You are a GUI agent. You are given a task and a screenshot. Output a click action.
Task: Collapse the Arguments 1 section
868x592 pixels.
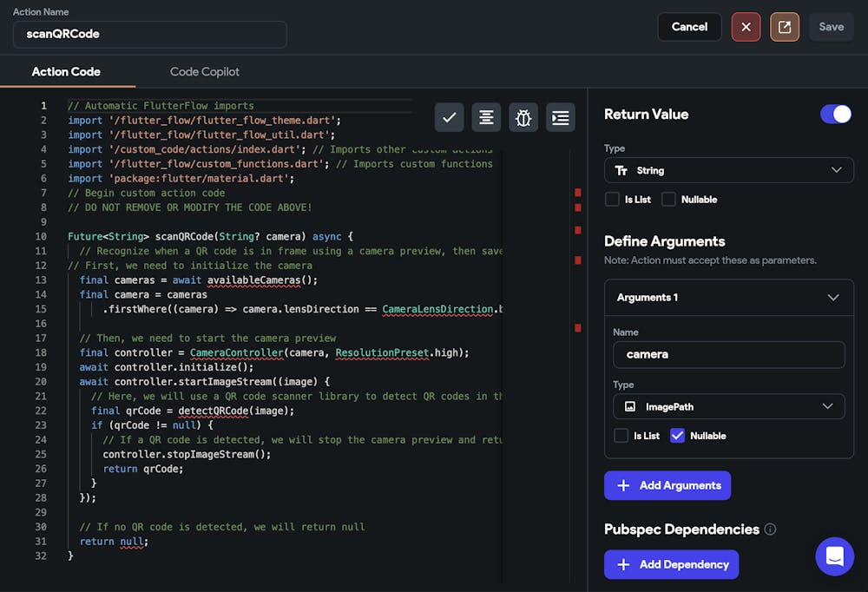[x=833, y=298]
